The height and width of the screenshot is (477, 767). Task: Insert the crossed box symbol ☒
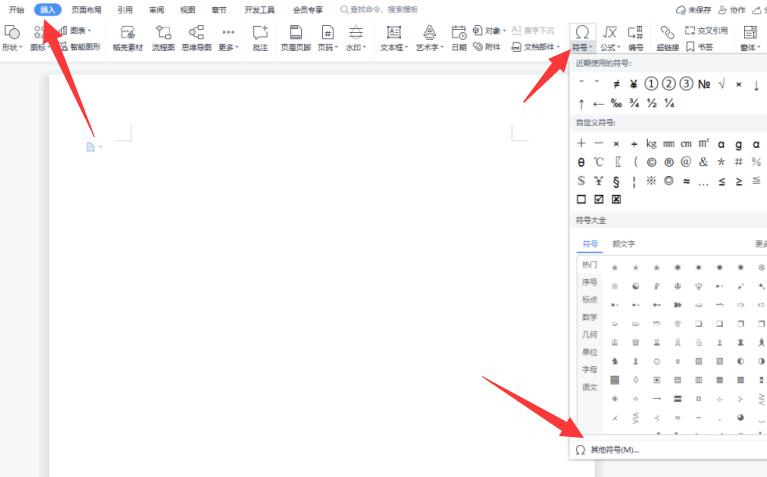616,199
